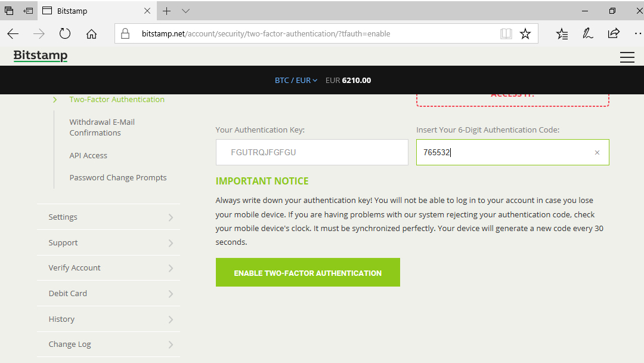Expand the Change Log section
The height and width of the screenshot is (363, 644).
(x=109, y=344)
